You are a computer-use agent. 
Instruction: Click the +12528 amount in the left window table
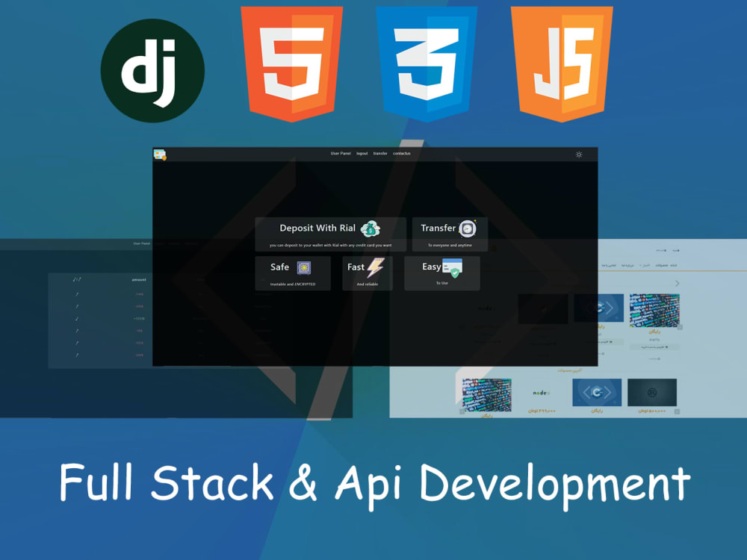coord(139,319)
